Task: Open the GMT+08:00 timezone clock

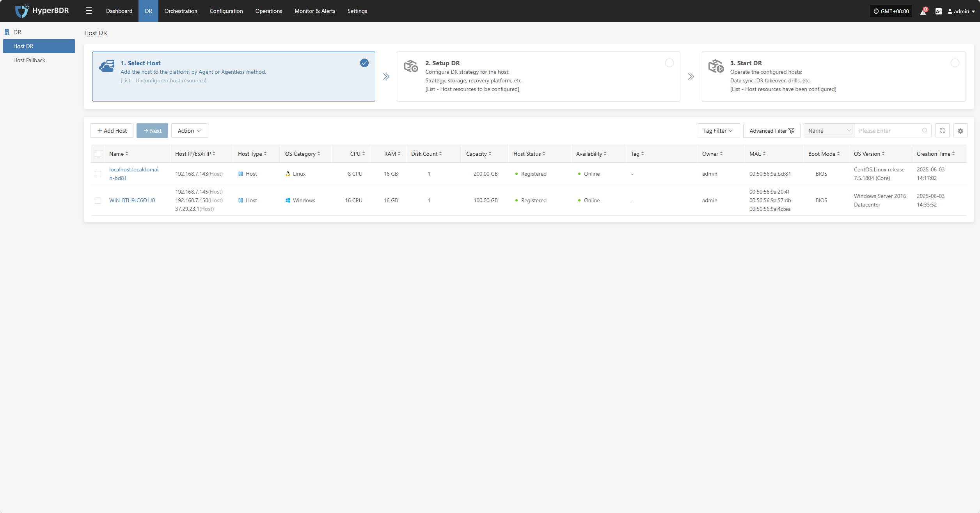Action: click(891, 11)
